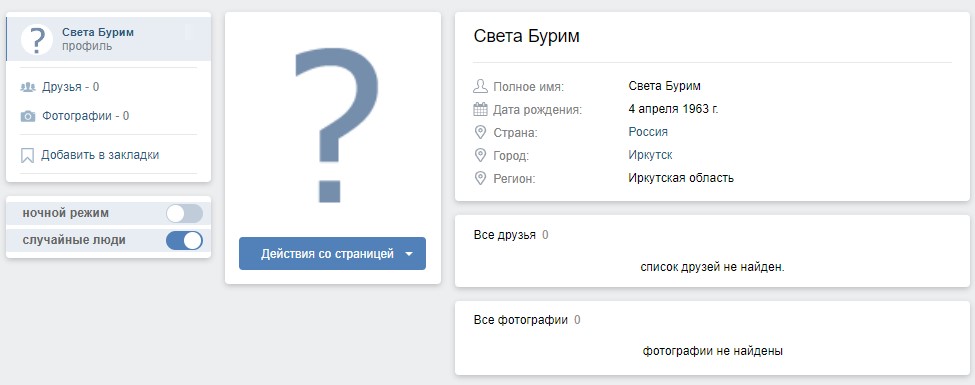Disable the случайные люди switch
Image resolution: width=975 pixels, height=385 pixels.
pyautogui.click(x=184, y=241)
